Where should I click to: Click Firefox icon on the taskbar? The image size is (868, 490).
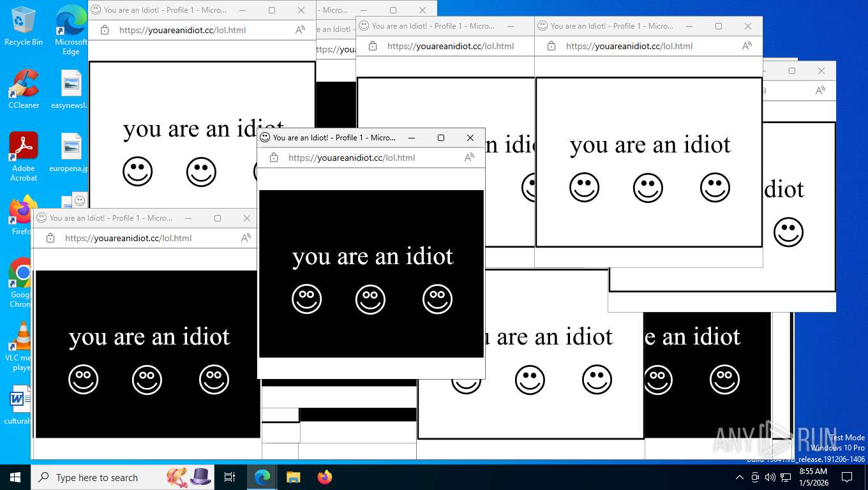coord(325,477)
